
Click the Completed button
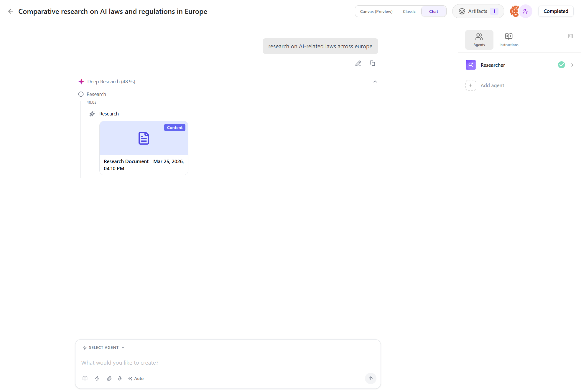[556, 11]
